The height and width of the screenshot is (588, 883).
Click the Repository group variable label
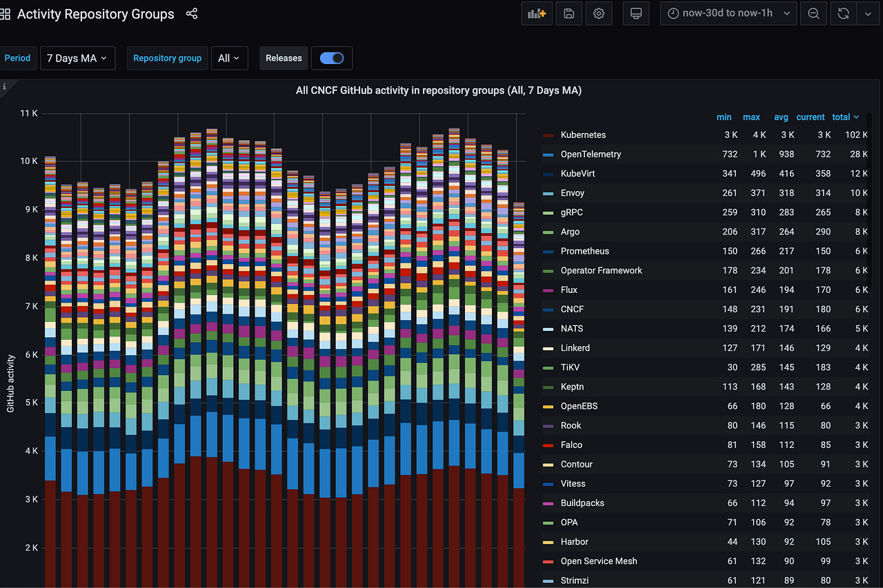(x=167, y=58)
